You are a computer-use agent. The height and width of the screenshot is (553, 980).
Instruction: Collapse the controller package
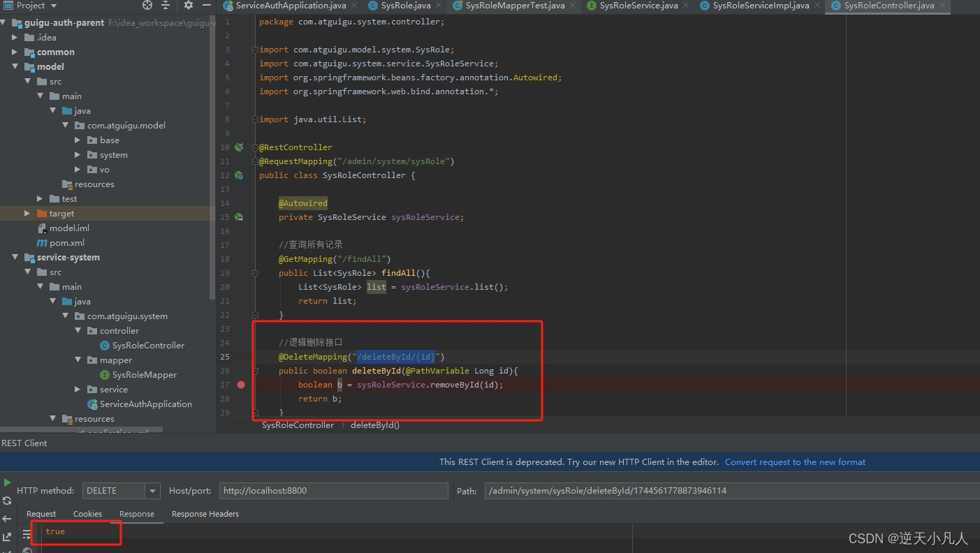(78, 331)
